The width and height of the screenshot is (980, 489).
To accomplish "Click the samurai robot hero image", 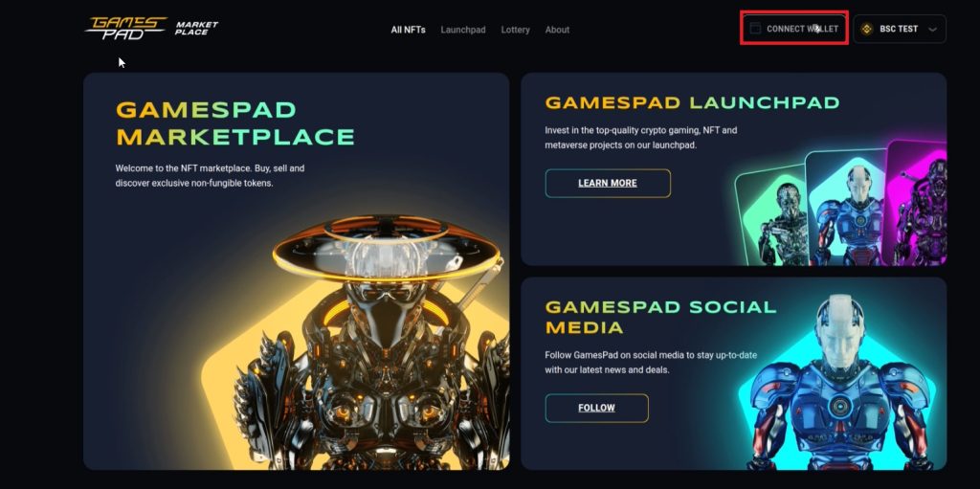I will [372, 343].
